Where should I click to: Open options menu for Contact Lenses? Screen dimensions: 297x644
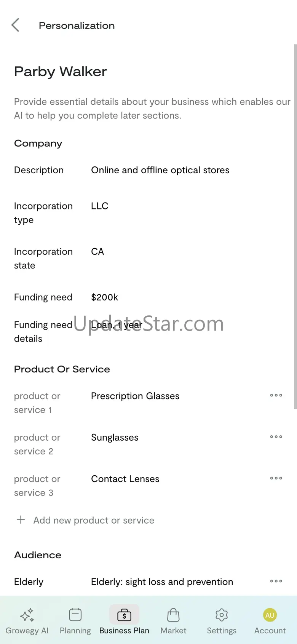(x=276, y=478)
